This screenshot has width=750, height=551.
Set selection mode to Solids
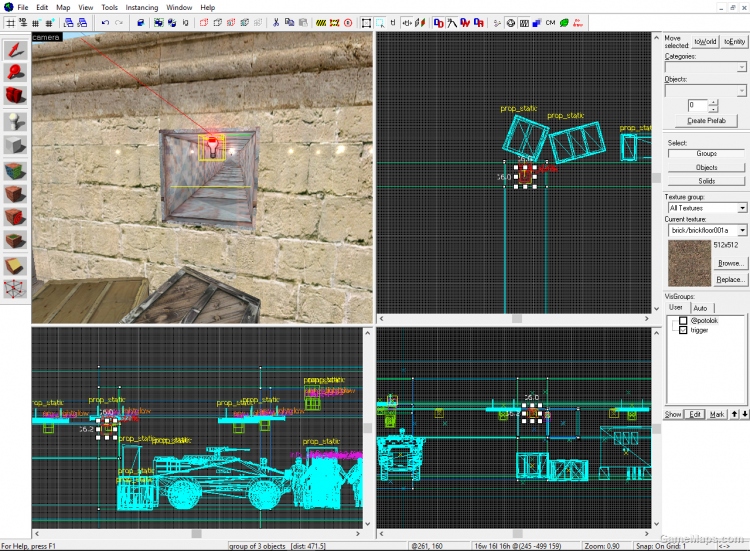[x=706, y=181]
